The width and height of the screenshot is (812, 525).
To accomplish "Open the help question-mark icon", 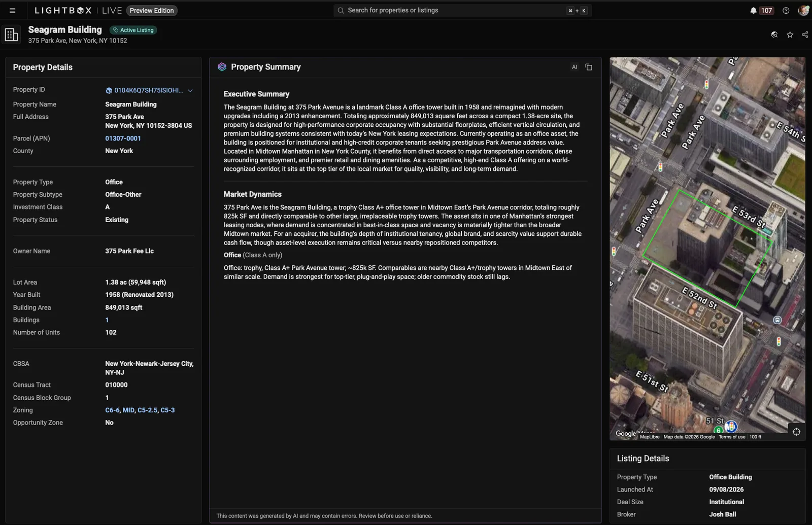I will click(786, 10).
